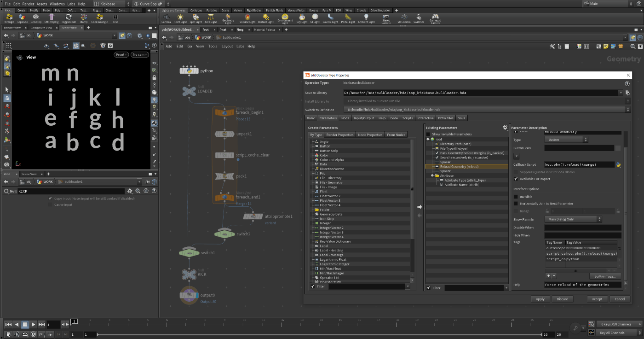Click the Geo2Rop shelf tool
This screenshot has height=339, width=644.
click(x=37, y=18)
